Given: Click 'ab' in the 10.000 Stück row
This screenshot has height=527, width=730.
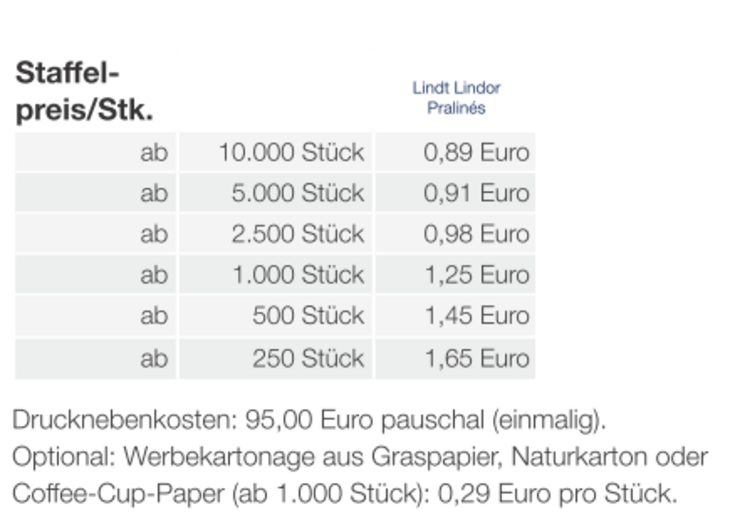Looking at the screenshot, I should pos(154,153).
